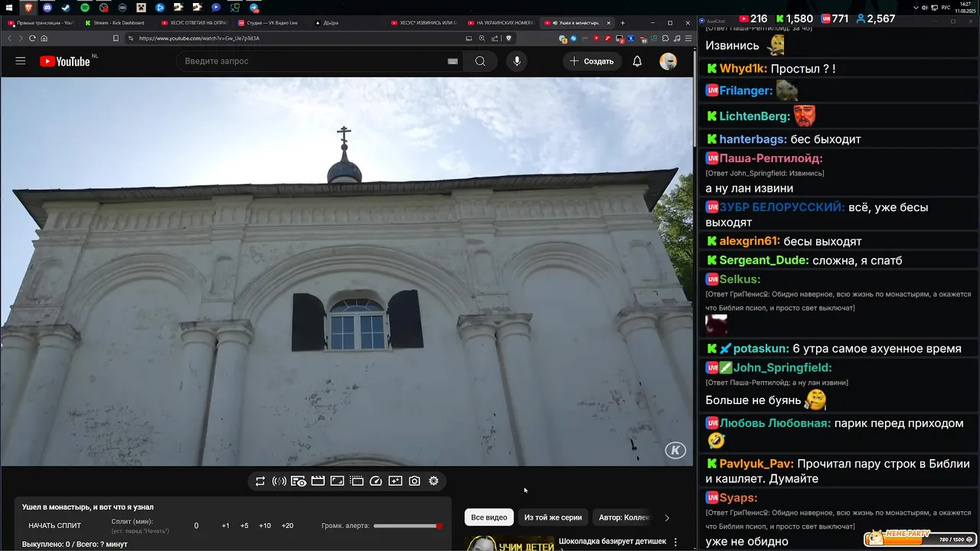Open the on-screen keyboard in search box
This screenshot has height=551, width=980.
tap(452, 61)
